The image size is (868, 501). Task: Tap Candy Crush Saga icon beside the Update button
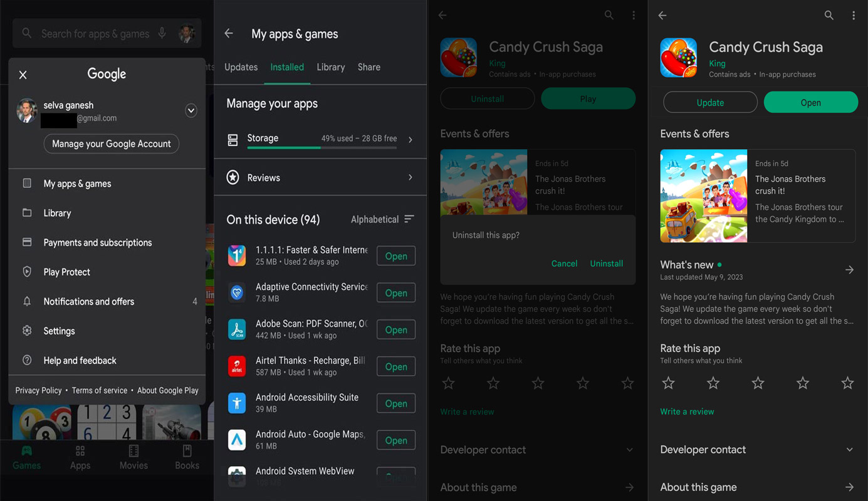click(679, 58)
